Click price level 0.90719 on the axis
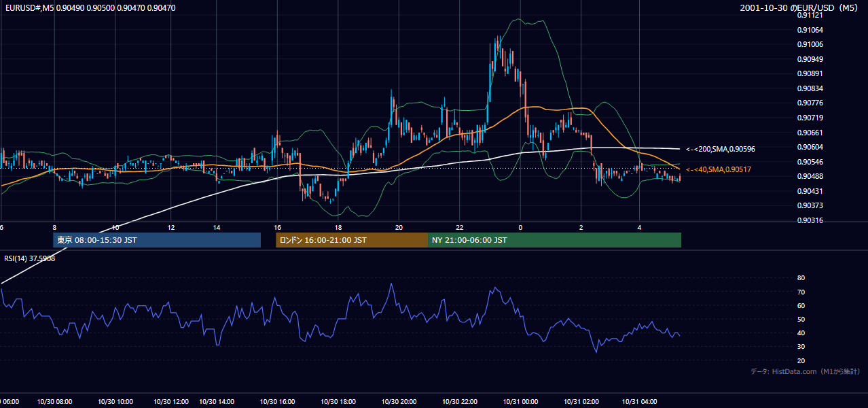 tap(810, 118)
